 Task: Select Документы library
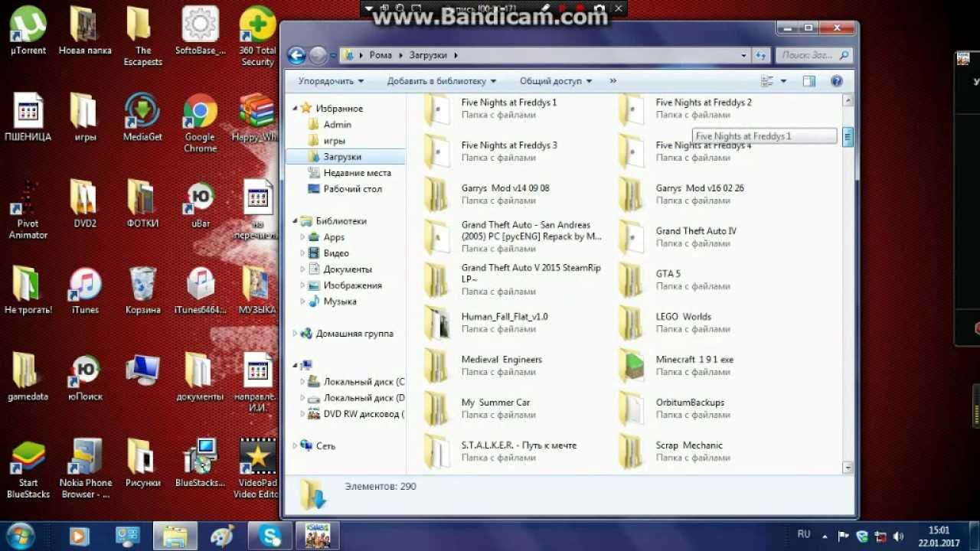[x=348, y=269]
